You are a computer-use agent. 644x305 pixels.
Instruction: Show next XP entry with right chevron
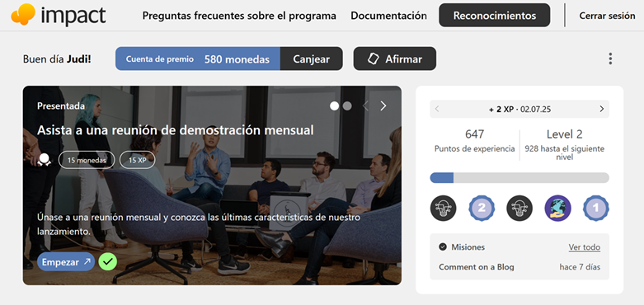(602, 109)
